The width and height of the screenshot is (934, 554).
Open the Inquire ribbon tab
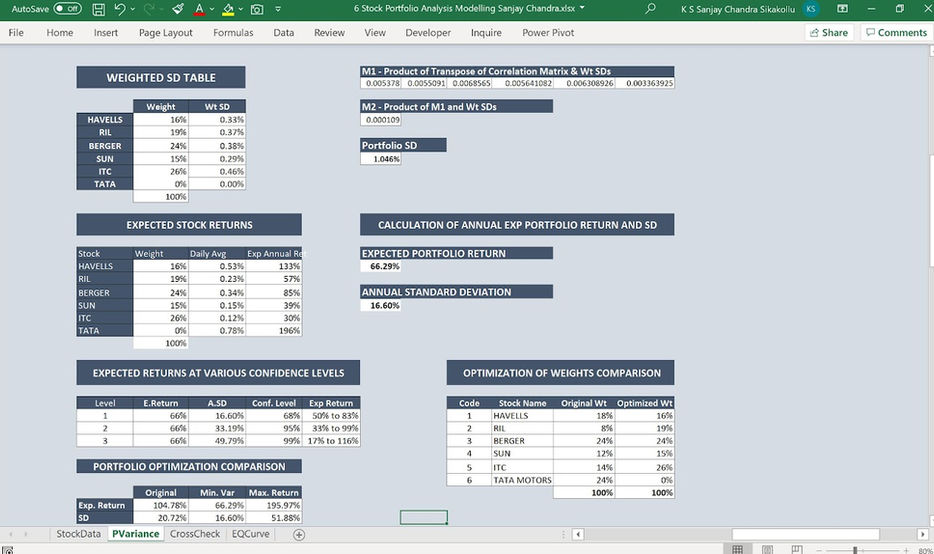point(486,33)
